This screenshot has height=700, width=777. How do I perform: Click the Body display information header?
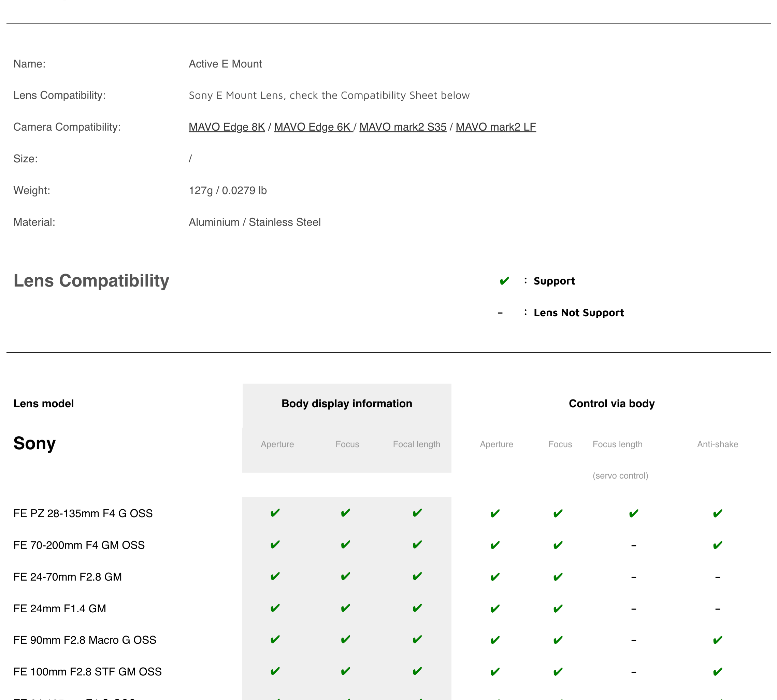[x=347, y=404]
